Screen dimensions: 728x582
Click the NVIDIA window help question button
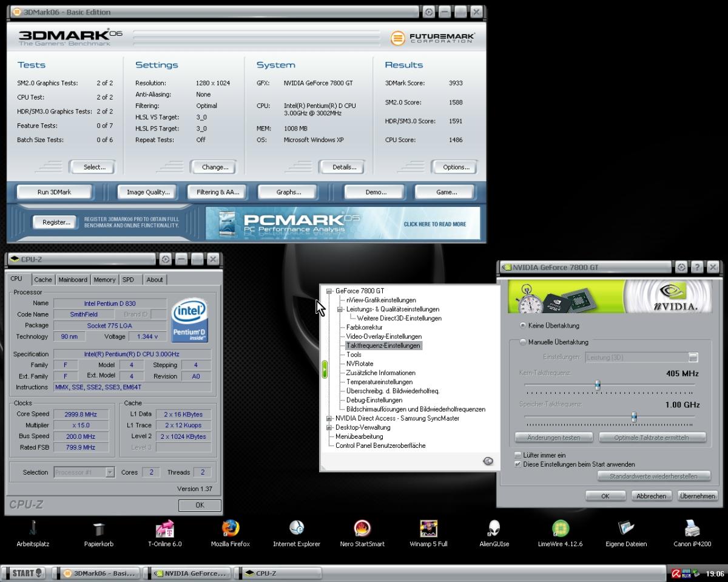pyautogui.click(x=697, y=267)
